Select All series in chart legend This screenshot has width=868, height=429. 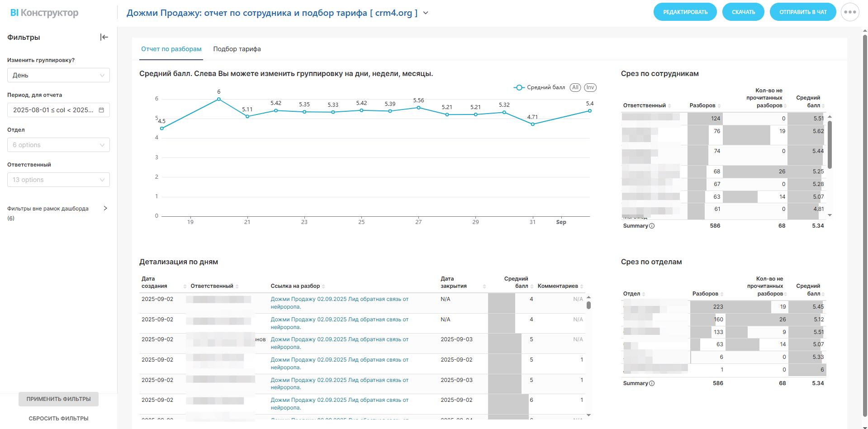575,87
